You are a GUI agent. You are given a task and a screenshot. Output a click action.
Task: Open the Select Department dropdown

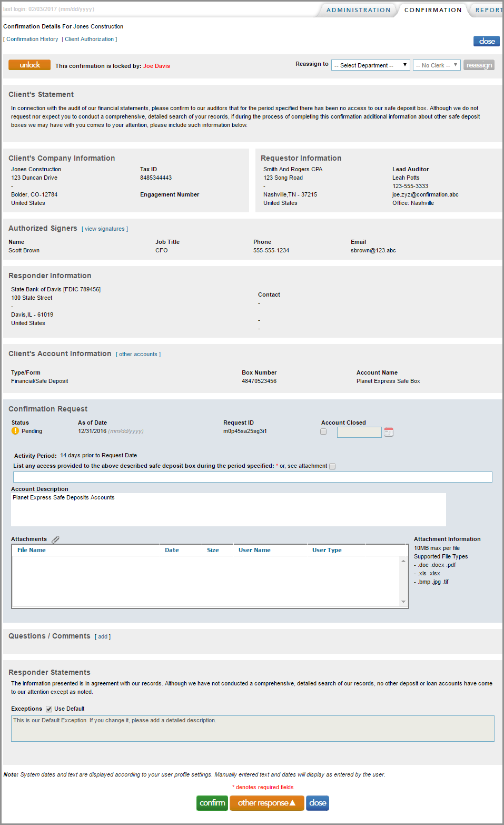coord(370,65)
